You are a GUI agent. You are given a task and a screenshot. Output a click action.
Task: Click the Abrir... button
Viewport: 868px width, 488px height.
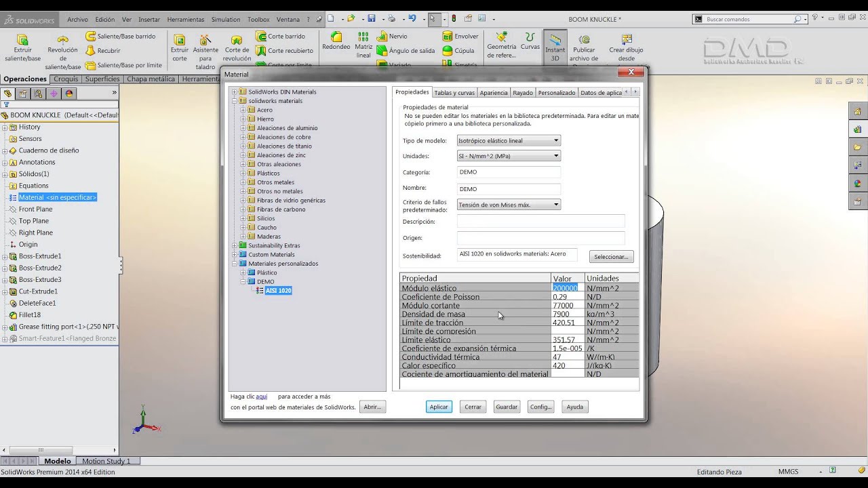pyautogui.click(x=373, y=407)
